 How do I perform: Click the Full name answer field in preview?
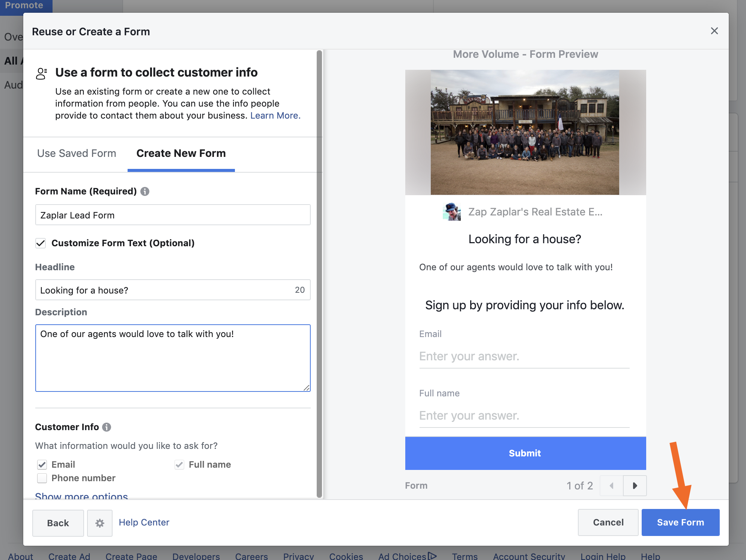coord(524,416)
